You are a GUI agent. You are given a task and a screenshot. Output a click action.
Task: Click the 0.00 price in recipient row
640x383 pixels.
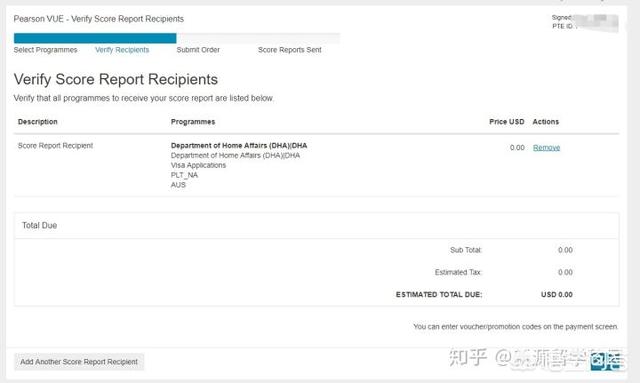pos(517,148)
